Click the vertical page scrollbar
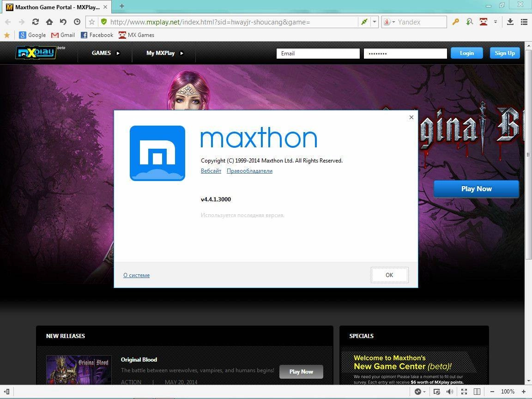The height and width of the screenshot is (399, 532). tap(529, 154)
